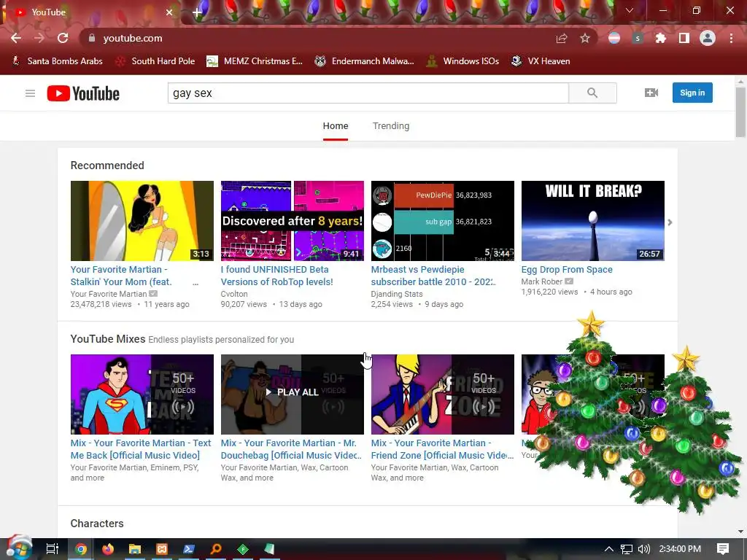Open the notification center icon
Screen dimensions: 747x560
click(723, 549)
